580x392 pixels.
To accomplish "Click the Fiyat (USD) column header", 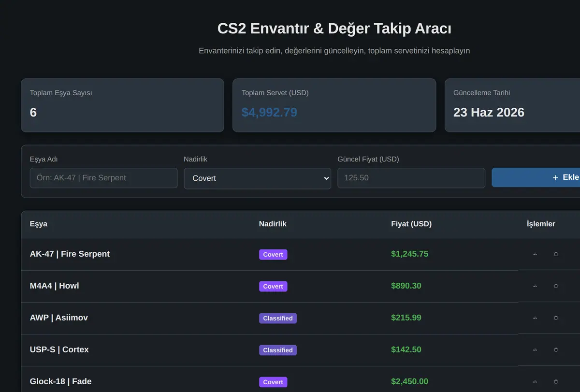I will click(x=411, y=224).
